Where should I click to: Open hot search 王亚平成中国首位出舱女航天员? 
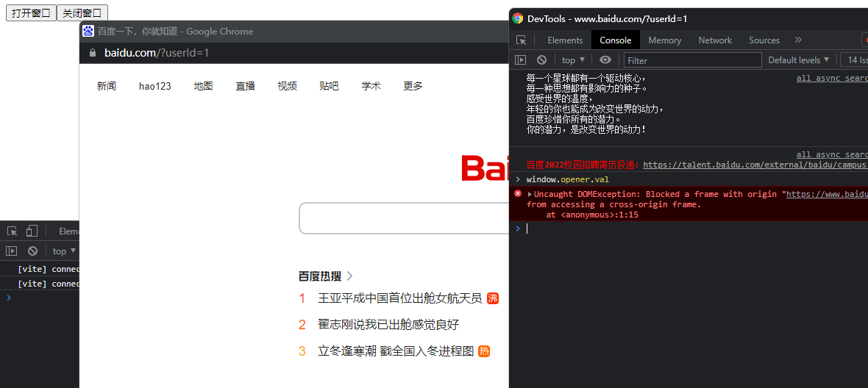[x=399, y=298]
